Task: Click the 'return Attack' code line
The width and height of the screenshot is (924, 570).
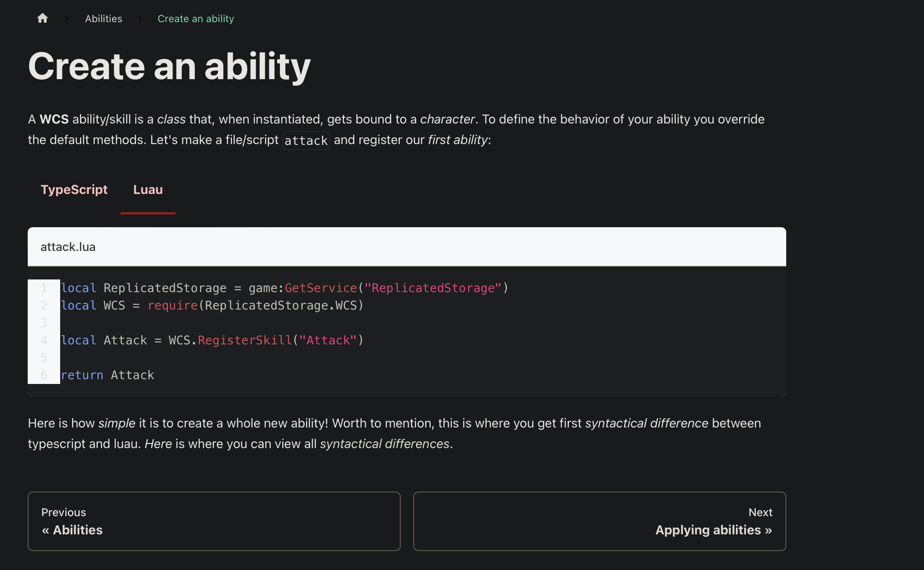Action: (x=108, y=375)
